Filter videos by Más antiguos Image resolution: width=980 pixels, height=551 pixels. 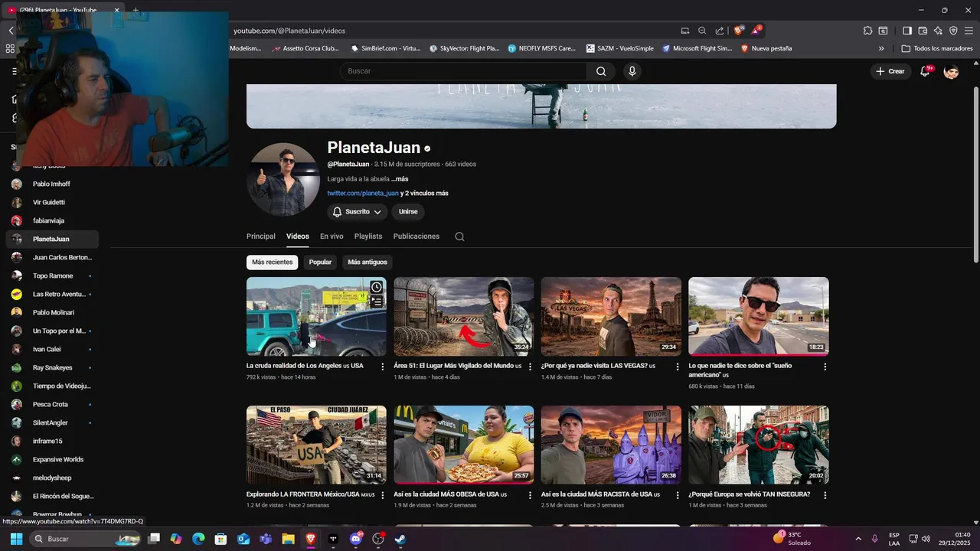pyautogui.click(x=367, y=262)
